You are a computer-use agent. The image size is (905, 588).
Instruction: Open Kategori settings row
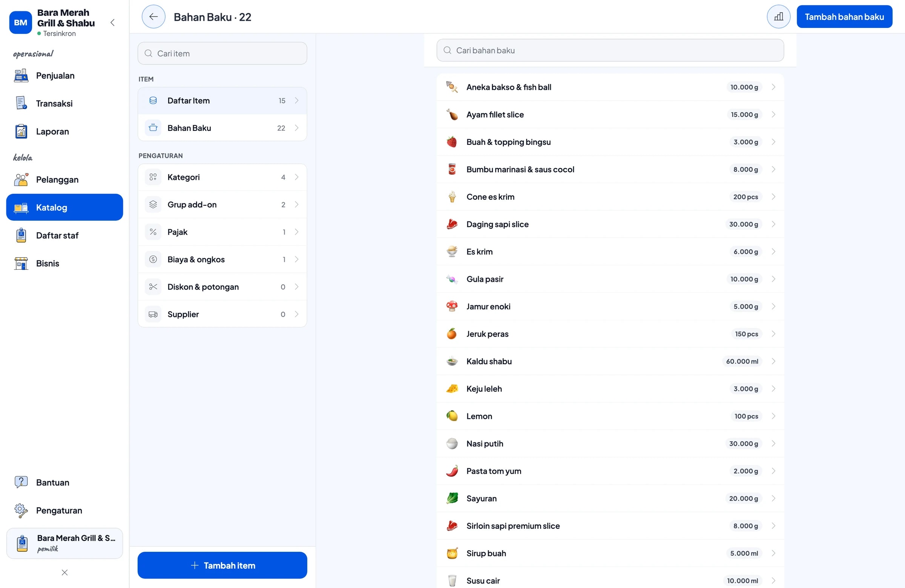coord(222,177)
